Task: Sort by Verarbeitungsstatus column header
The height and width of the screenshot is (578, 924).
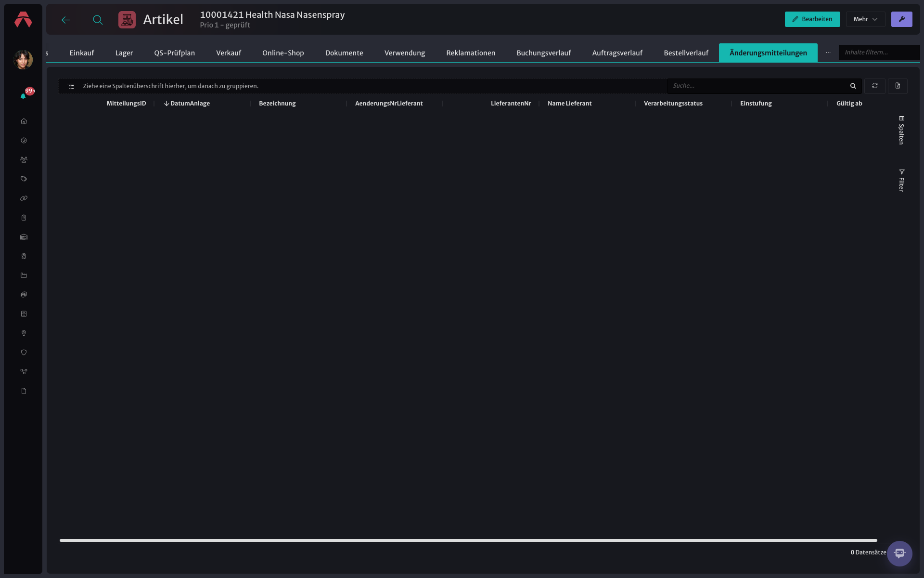Action: (673, 104)
